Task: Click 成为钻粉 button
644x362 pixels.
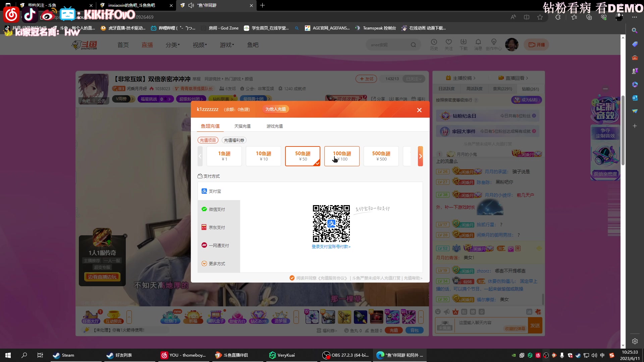Action: [527, 100]
